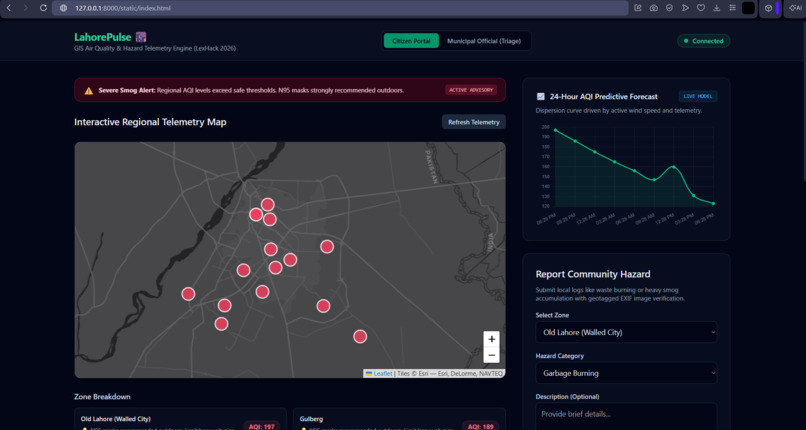Select the map marker nearest the zoom buttons
This screenshot has width=806, height=430.
point(360,336)
